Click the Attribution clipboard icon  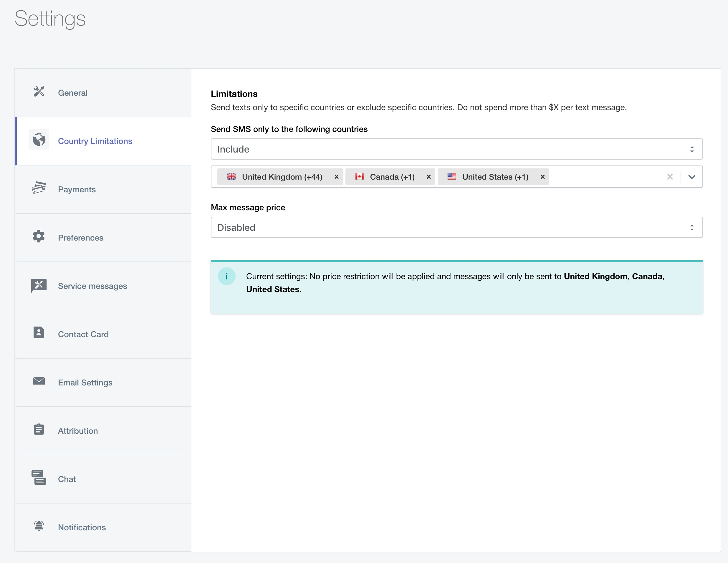(39, 429)
